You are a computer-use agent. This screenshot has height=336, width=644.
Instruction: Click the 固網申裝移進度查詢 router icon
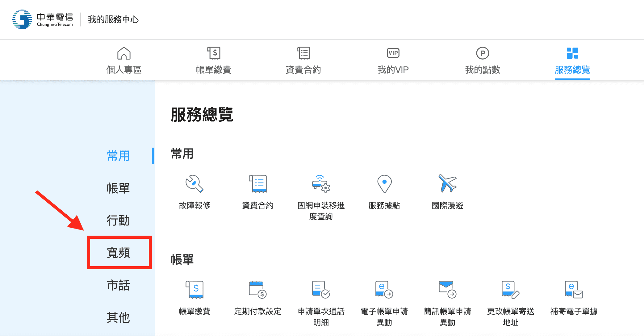point(321,184)
